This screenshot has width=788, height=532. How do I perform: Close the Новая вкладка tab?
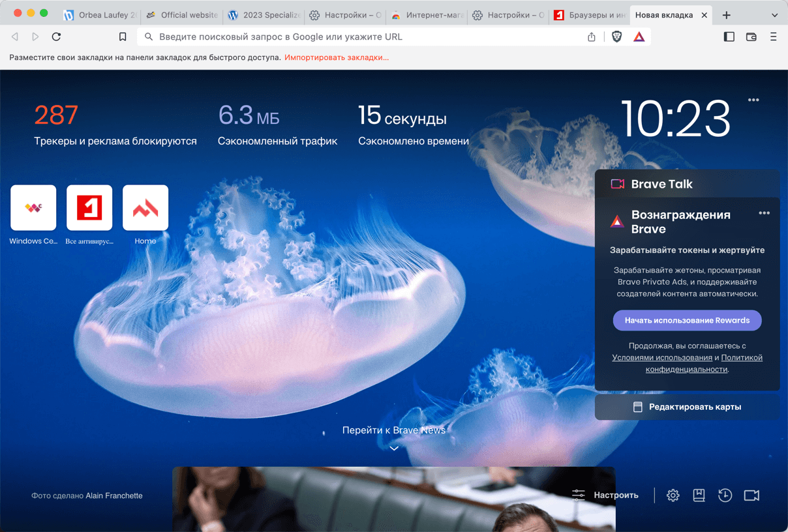point(705,15)
